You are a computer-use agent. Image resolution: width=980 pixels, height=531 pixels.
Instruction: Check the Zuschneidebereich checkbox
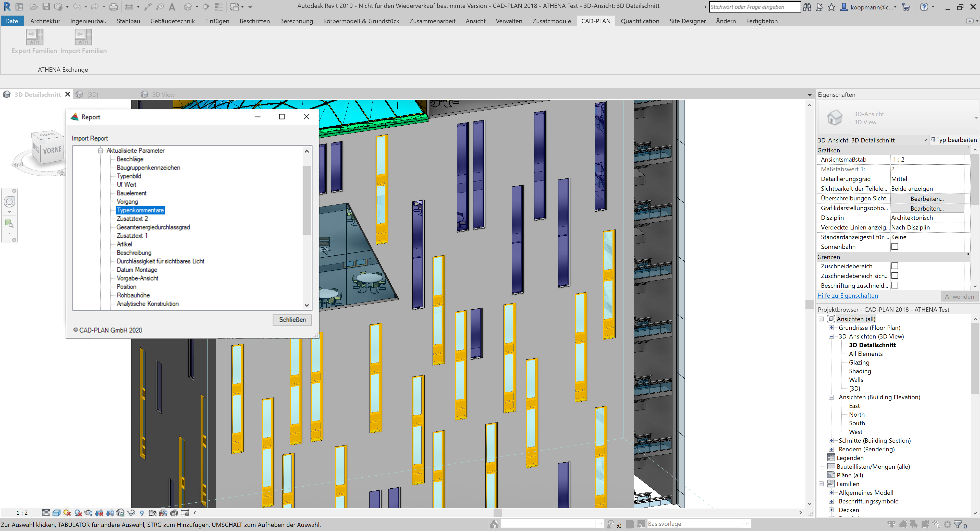[x=895, y=266]
